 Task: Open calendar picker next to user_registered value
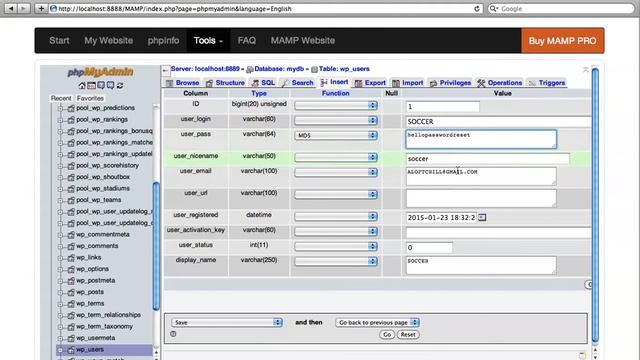point(482,218)
